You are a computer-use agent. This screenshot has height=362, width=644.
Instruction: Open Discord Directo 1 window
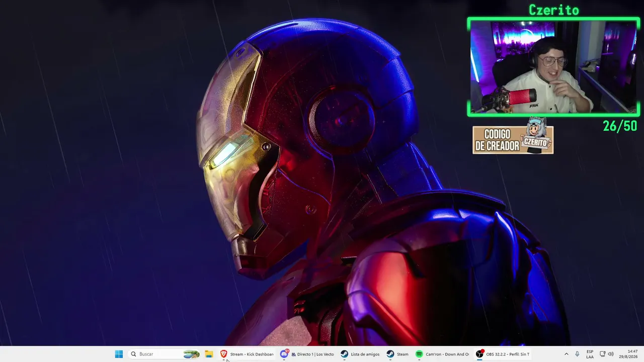click(x=307, y=354)
